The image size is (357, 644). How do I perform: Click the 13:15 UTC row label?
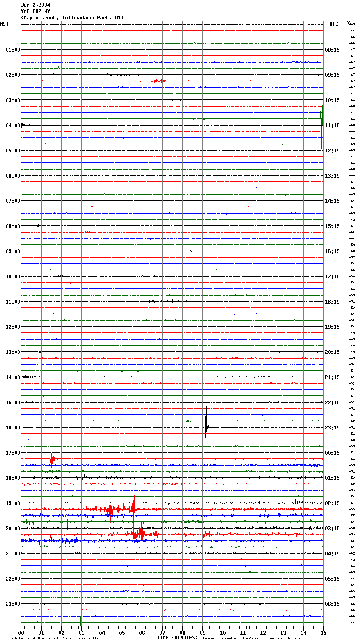pyautogui.click(x=332, y=176)
